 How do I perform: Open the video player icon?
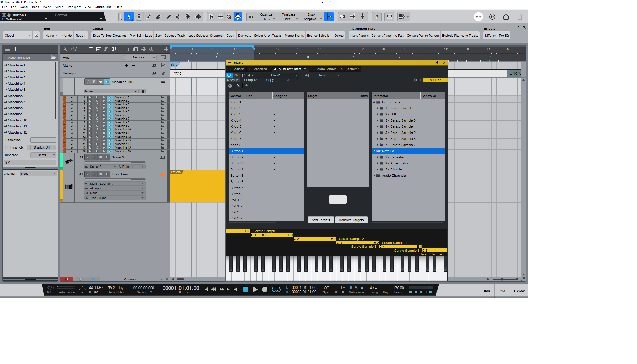(x=389, y=17)
